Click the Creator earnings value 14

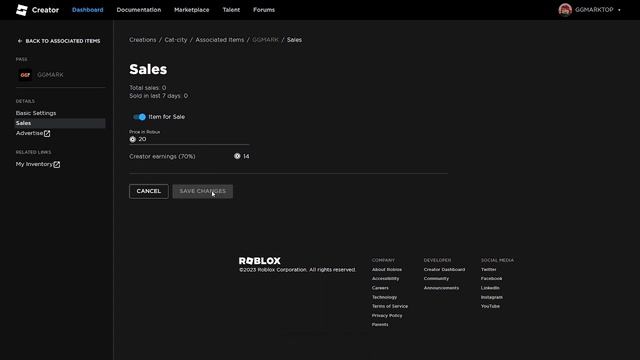tap(246, 156)
